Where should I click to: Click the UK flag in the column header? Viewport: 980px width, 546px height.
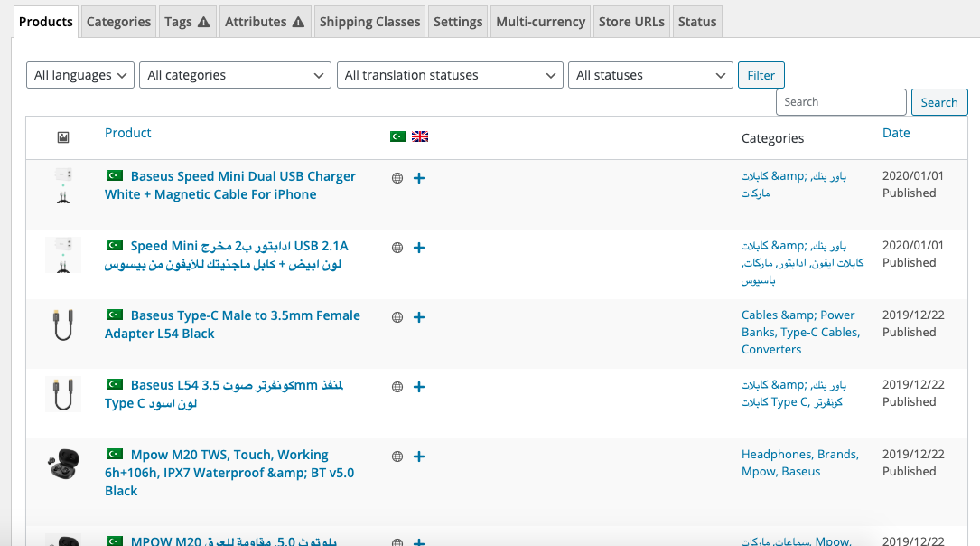point(420,136)
